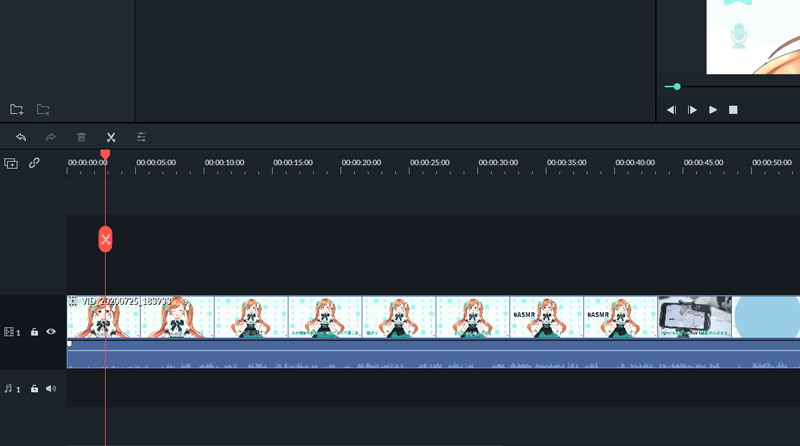Click the ruler at 00:00:05:00
Viewport: 800px width, 446px height.
[156, 163]
